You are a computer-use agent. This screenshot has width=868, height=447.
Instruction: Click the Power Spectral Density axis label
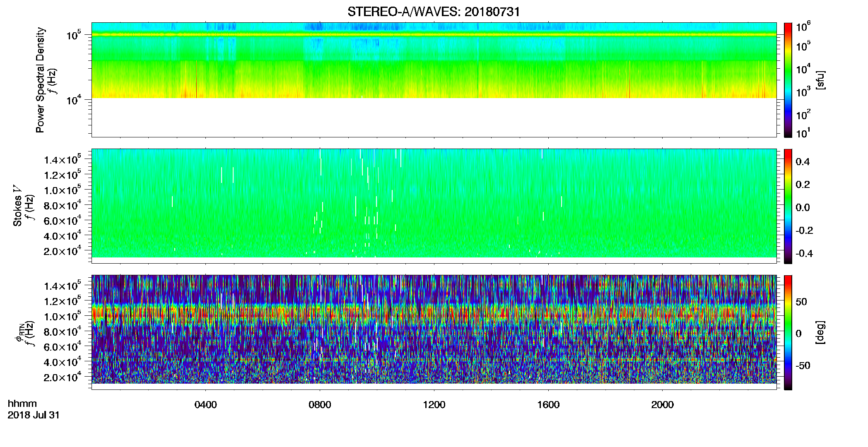click(40, 80)
